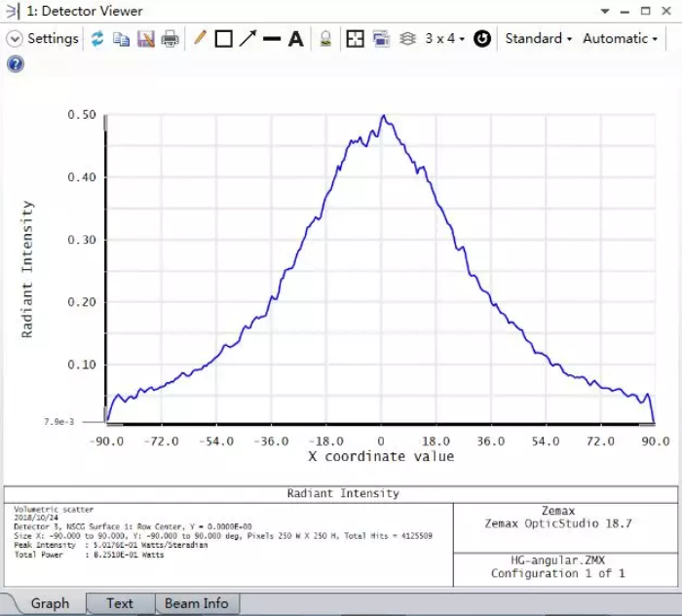Click the blue help question icon
Viewport: 682px width, 616px height.
point(16,64)
